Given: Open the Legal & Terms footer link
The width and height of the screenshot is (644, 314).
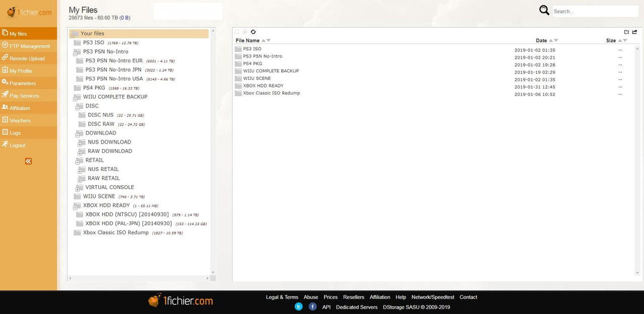Looking at the screenshot, I should click(282, 297).
